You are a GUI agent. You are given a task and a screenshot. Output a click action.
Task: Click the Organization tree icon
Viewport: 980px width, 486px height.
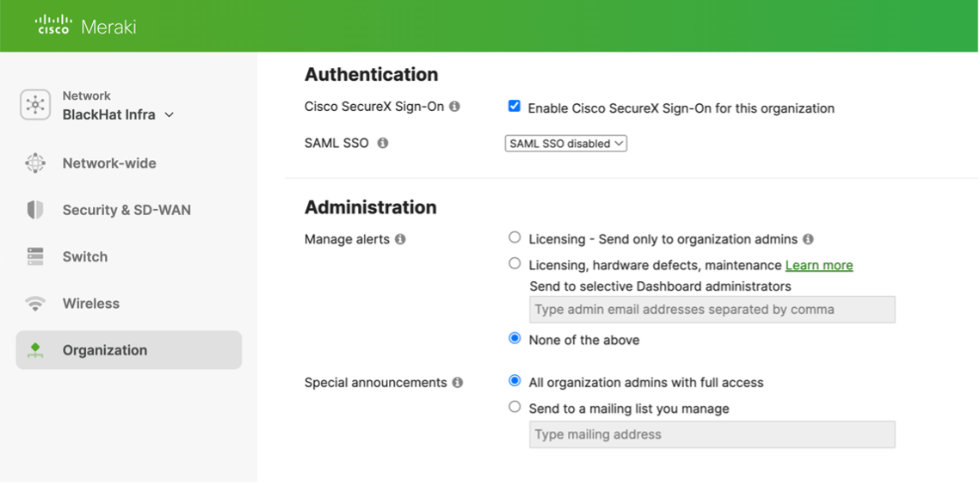[x=35, y=350]
